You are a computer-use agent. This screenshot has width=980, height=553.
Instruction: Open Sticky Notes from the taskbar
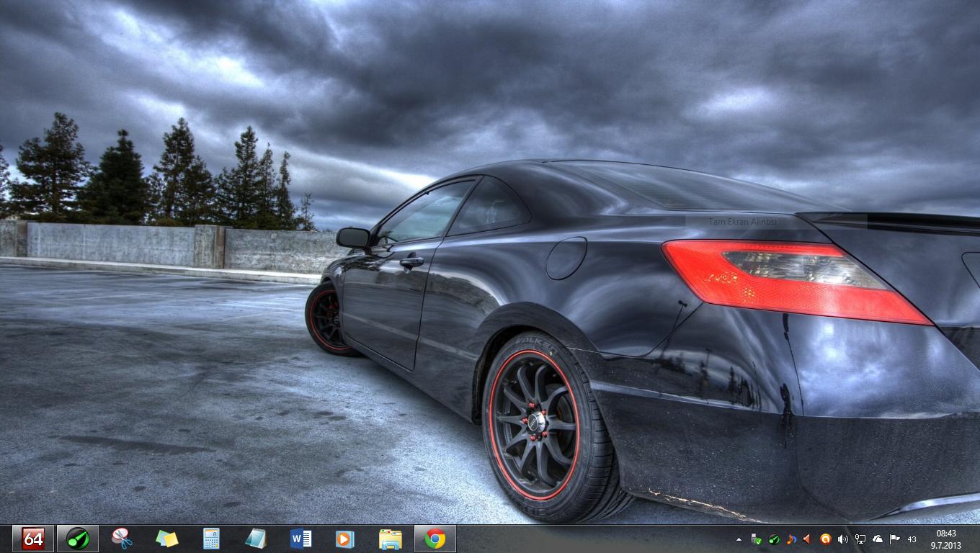tap(167, 539)
